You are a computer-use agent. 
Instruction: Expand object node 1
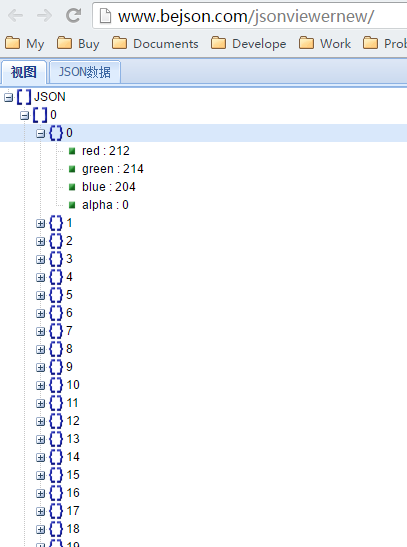coord(40,223)
